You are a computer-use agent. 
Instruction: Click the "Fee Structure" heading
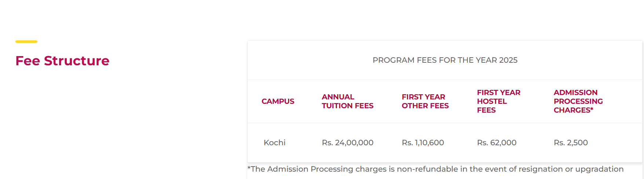62,61
